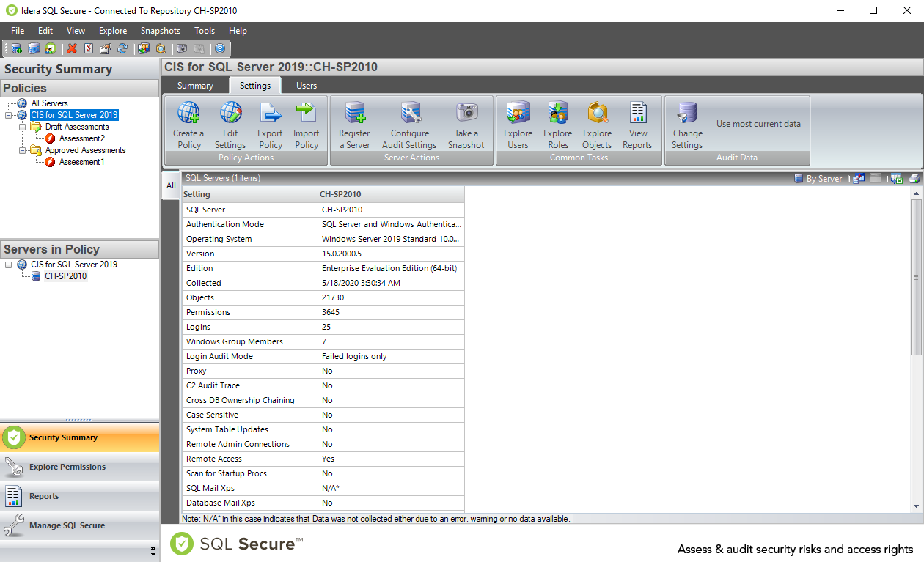924x562 pixels.
Task: Open the Explore menu
Action: 113,31
